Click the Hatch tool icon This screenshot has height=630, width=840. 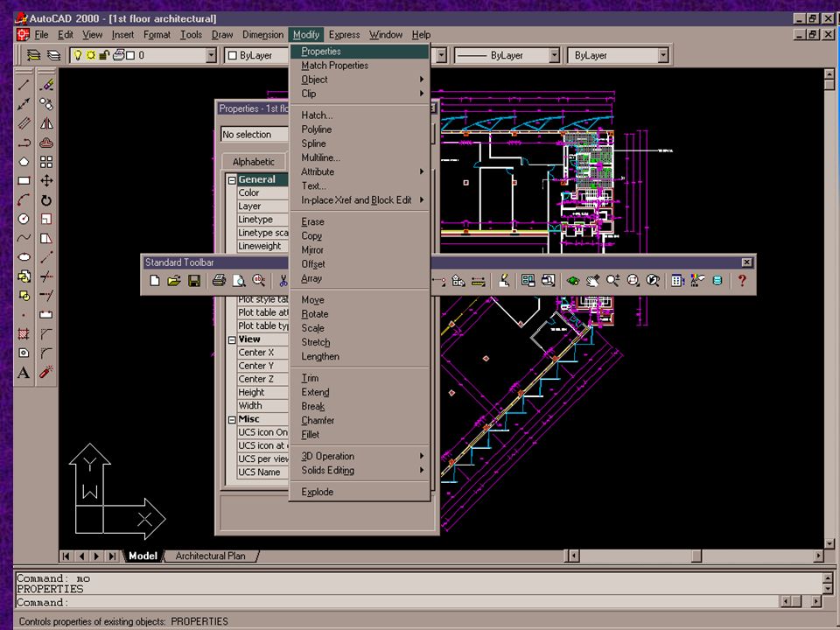(24, 333)
